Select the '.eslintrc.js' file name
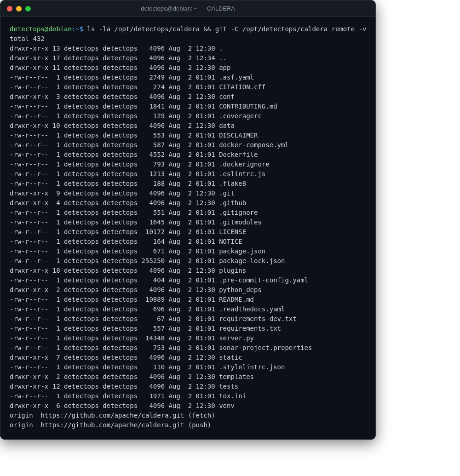 pos(242,174)
